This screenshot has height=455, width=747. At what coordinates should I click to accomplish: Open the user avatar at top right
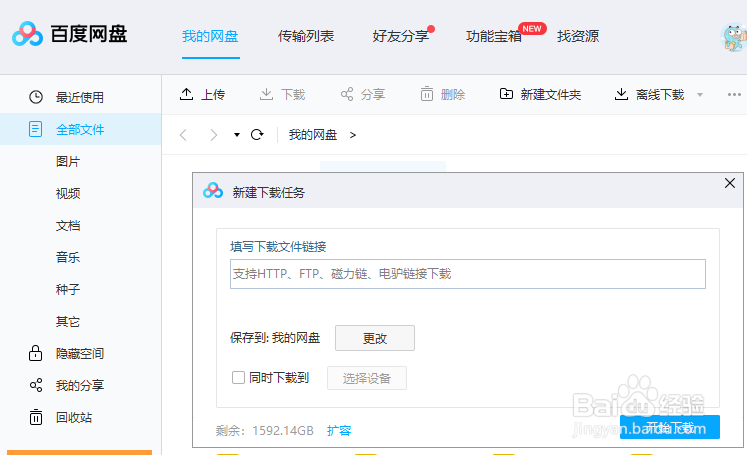tap(734, 37)
